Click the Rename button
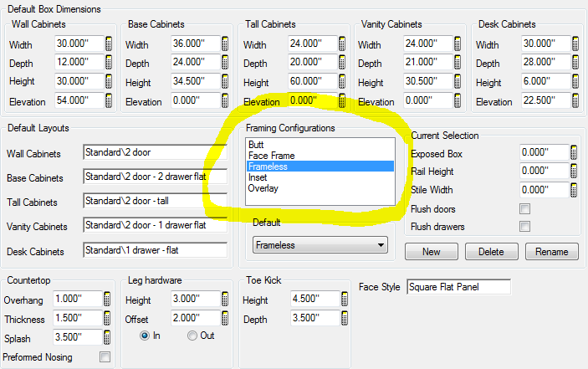The height and width of the screenshot is (369, 588). point(552,252)
